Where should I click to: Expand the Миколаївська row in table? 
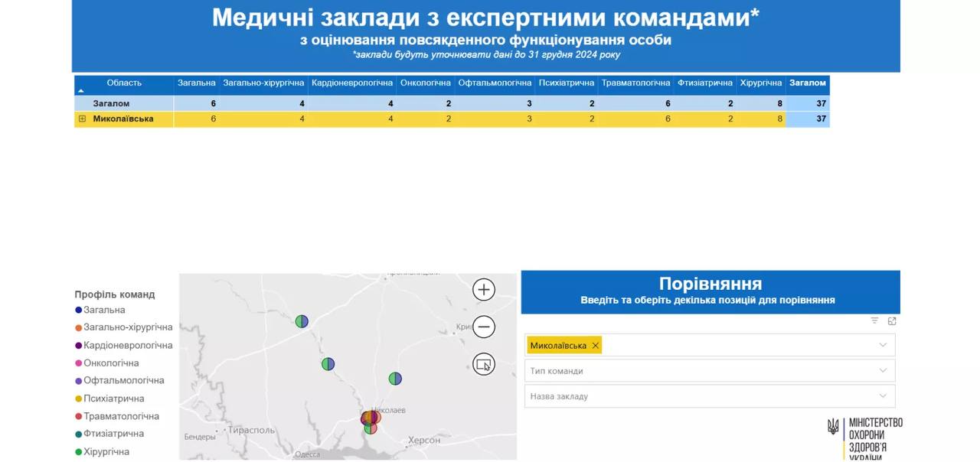pos(83,119)
